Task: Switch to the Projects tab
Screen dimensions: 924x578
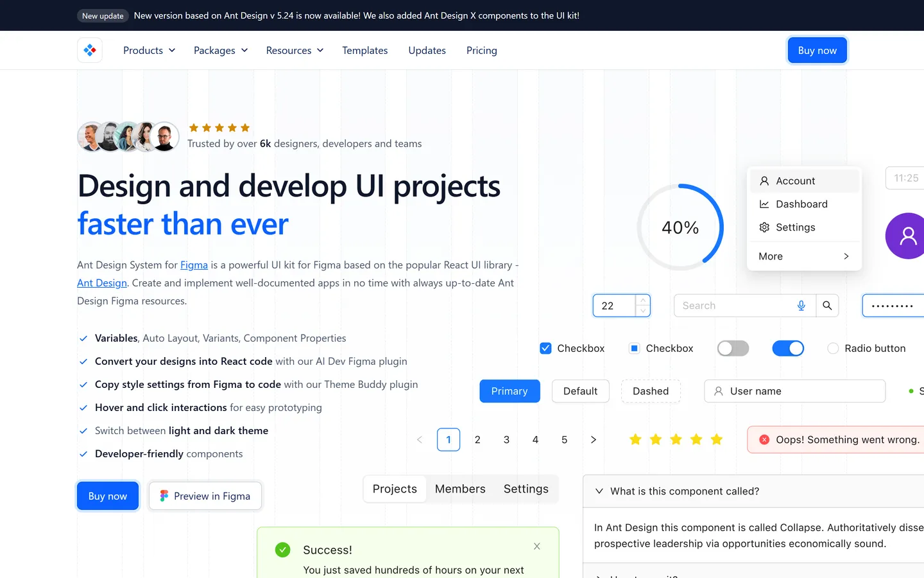Action: [x=395, y=489]
